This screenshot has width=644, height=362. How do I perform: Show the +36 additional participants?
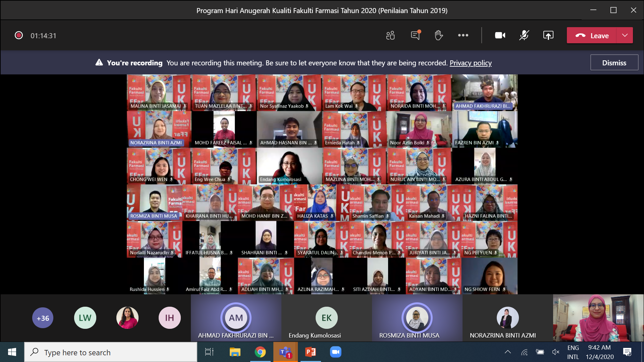[x=43, y=318]
